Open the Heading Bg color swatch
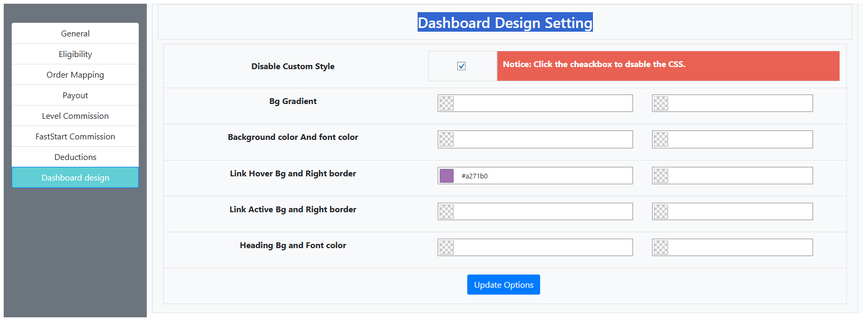The width and height of the screenshot is (868, 321). click(447, 248)
